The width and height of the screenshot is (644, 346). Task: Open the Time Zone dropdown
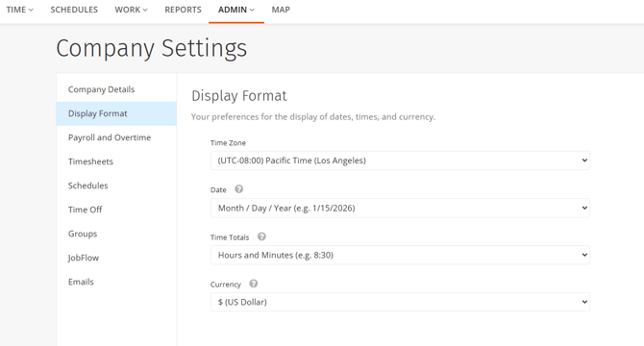pos(400,161)
